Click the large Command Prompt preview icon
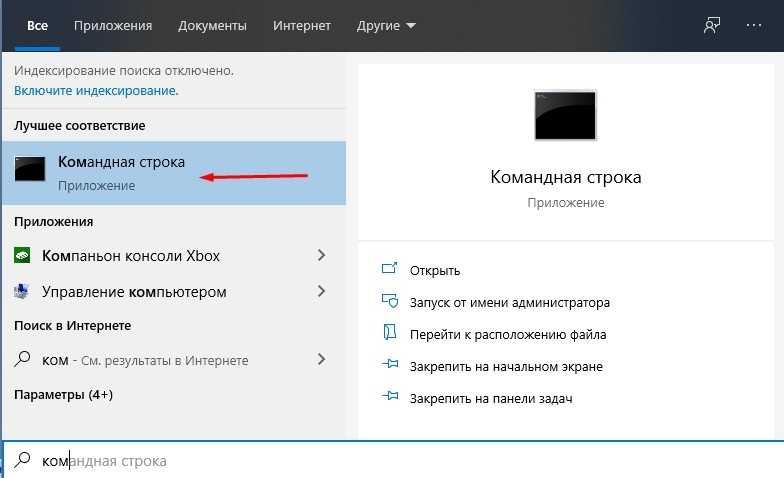The image size is (784, 478). pyautogui.click(x=566, y=115)
